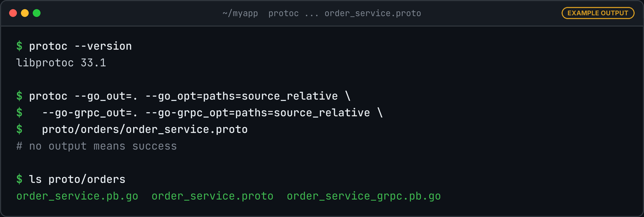The height and width of the screenshot is (217, 644).
Task: Click the EXAMPLE OUTPUT badge
Action: (x=598, y=13)
